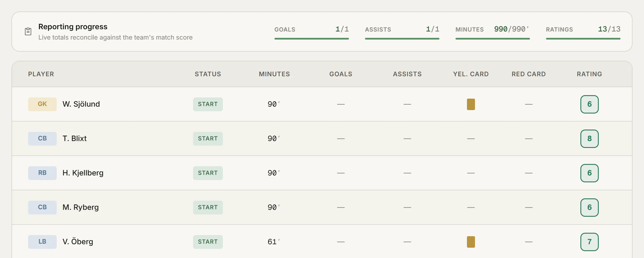Screen dimensions: 644x258
Task: Click the GOALS column header
Action: pyautogui.click(x=341, y=74)
